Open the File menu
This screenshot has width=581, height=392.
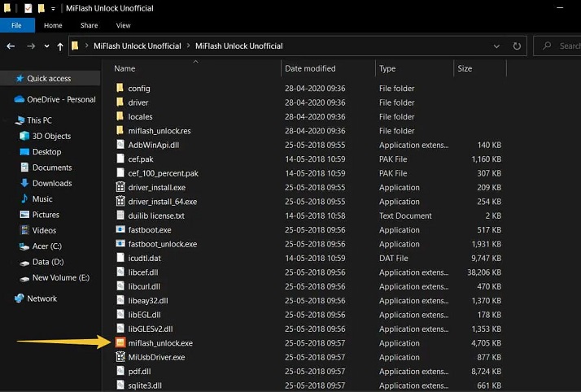click(16, 25)
